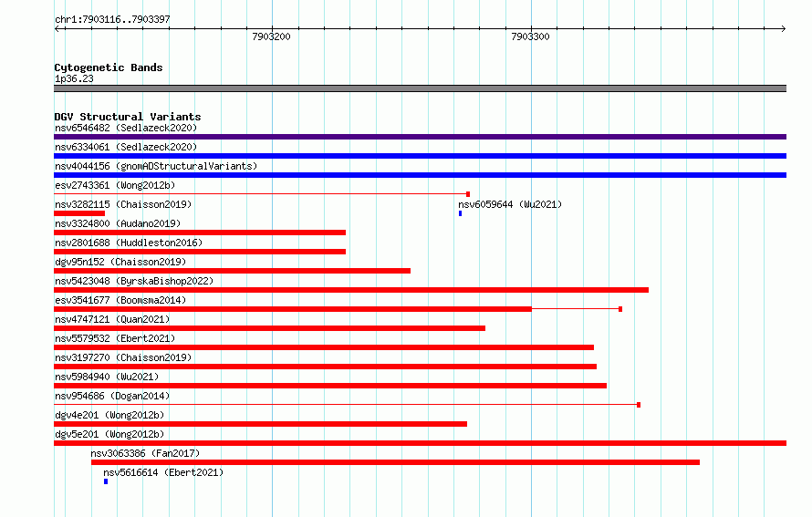Click the chr1:7903116..7903397 region label
Viewport: 812px width, 517px height.
(112, 19)
